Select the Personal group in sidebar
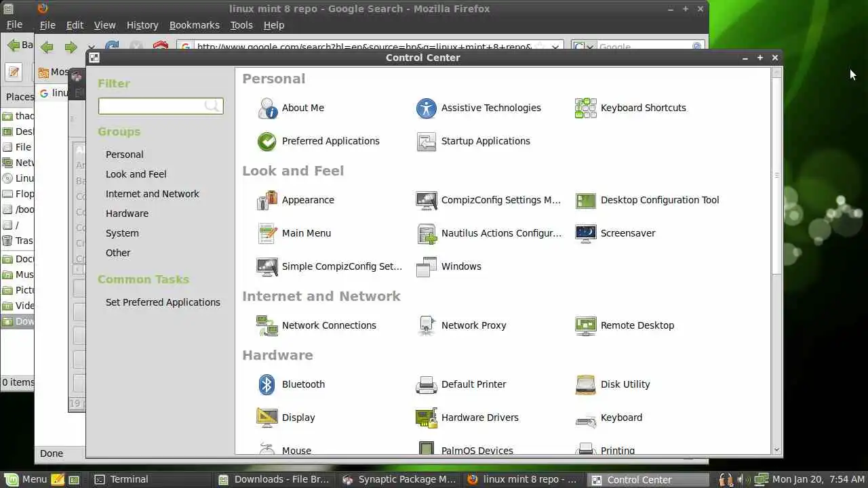The image size is (868, 488). (x=125, y=155)
